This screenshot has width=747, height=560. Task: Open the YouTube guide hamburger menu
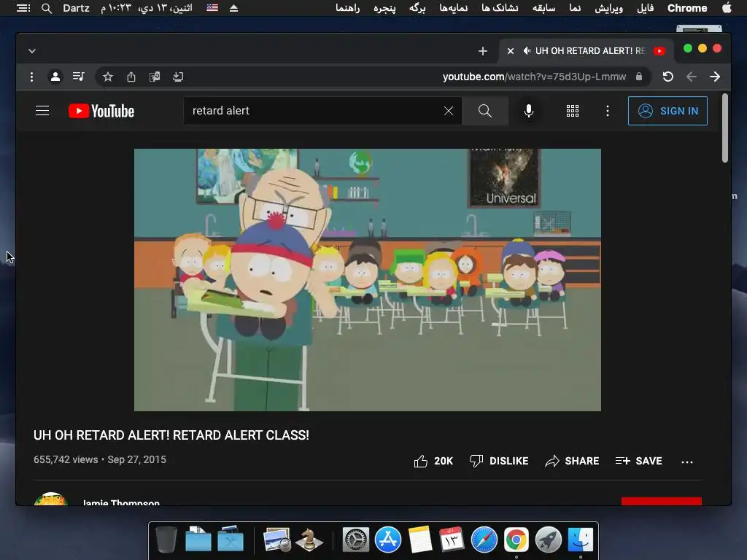pos(42,111)
